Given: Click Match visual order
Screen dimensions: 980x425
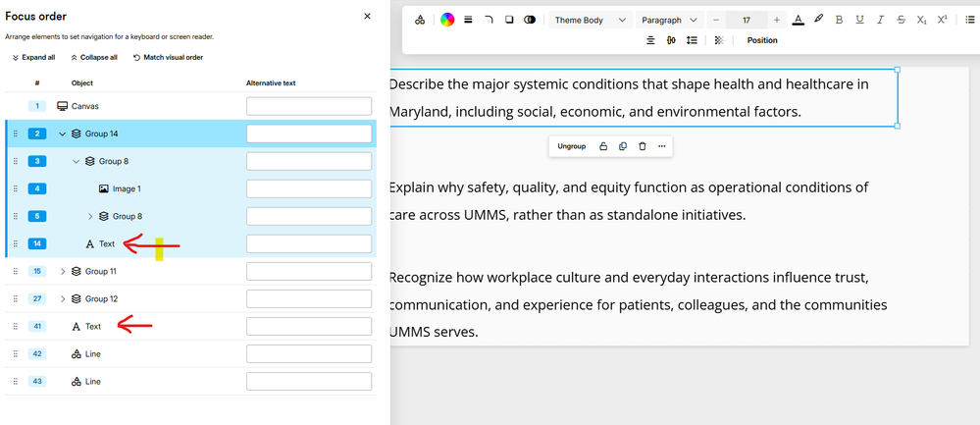Looking at the screenshot, I should [x=168, y=58].
